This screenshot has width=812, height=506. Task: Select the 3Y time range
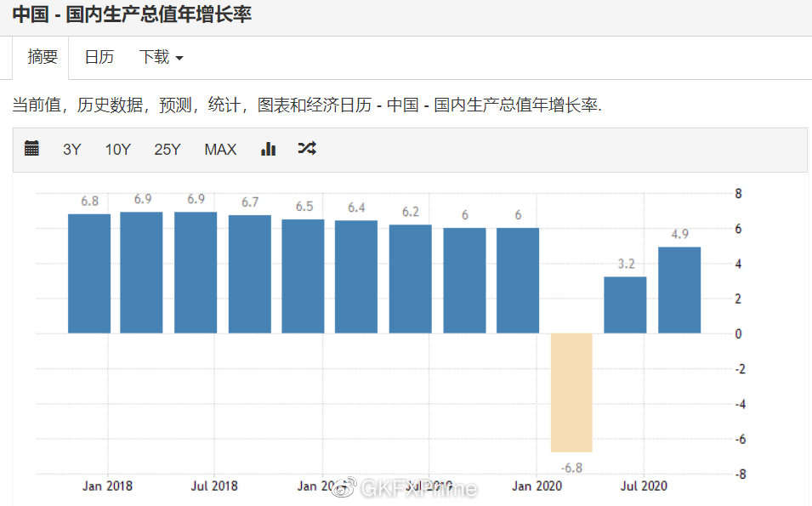pyautogui.click(x=72, y=149)
